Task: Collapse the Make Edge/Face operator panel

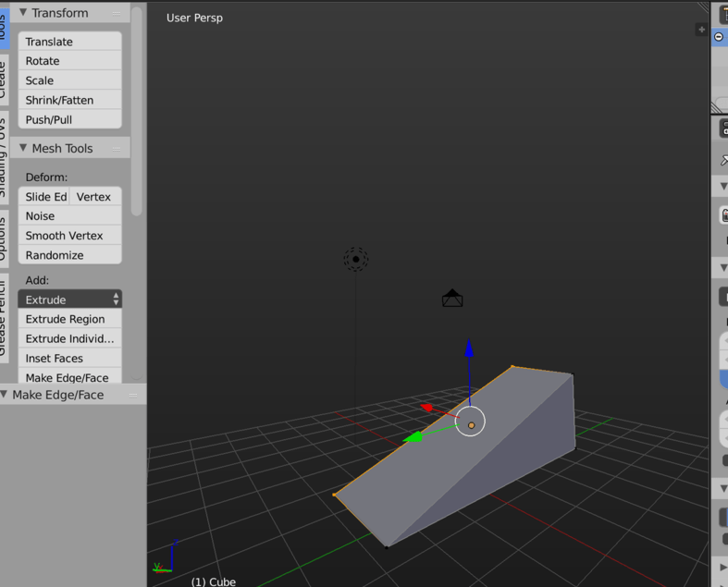Action: 5,395
